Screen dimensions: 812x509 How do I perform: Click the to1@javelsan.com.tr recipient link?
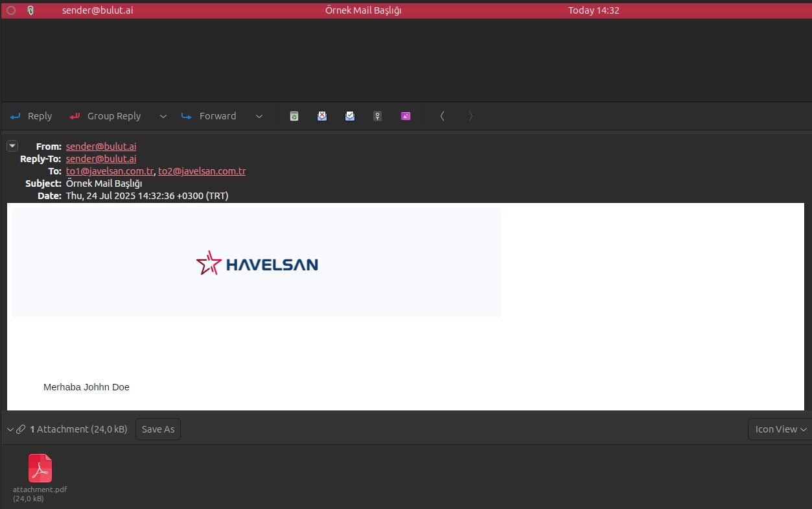(x=110, y=171)
